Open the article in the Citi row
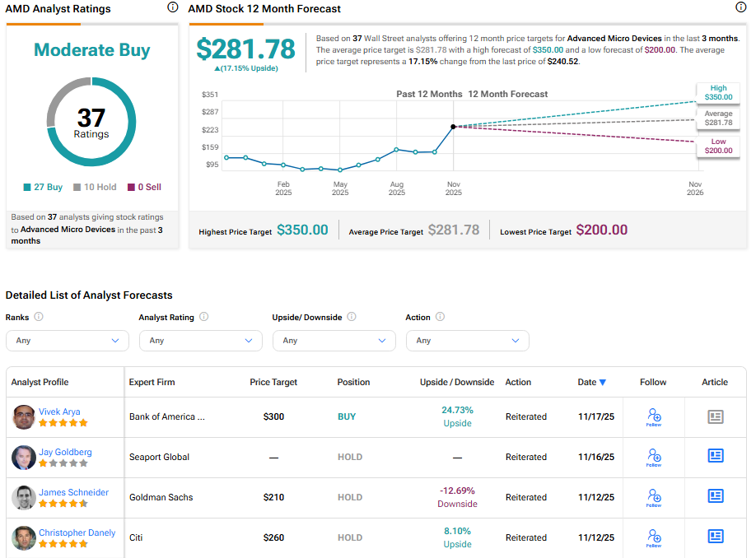This screenshot has width=756, height=558. point(715,536)
